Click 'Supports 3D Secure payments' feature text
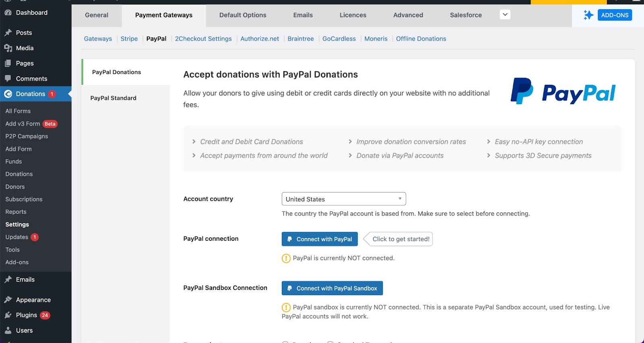 pos(543,156)
